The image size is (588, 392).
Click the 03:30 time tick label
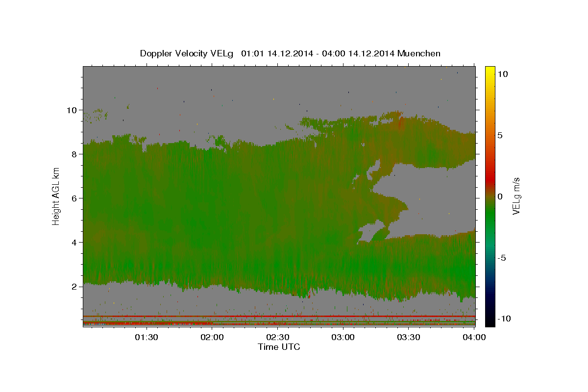click(409, 337)
